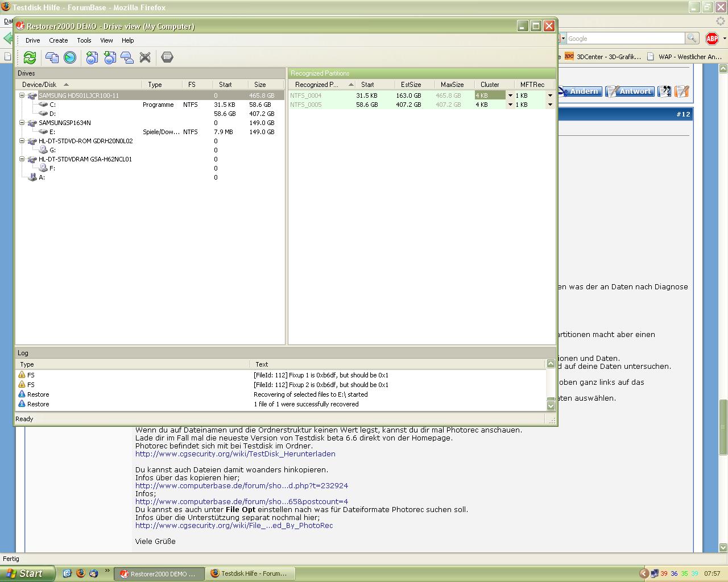
Task: Click the log panel scroll up arrow
Action: 551,364
